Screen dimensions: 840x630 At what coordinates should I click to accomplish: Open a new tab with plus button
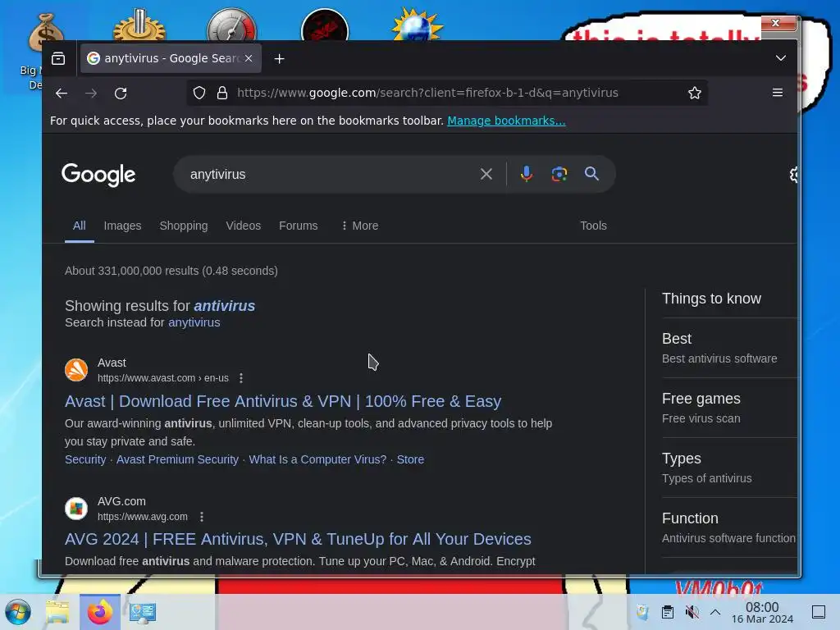(279, 58)
